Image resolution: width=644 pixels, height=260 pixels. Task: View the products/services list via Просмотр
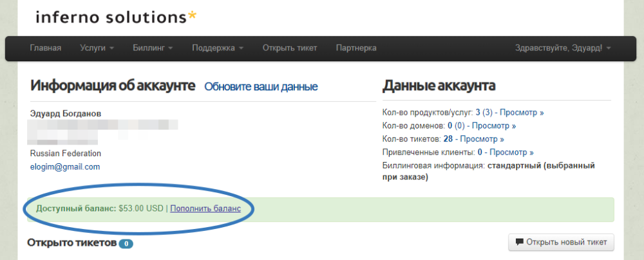point(522,112)
